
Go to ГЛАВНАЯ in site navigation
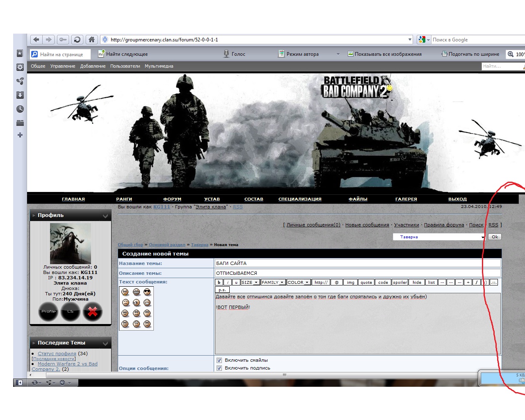click(73, 199)
